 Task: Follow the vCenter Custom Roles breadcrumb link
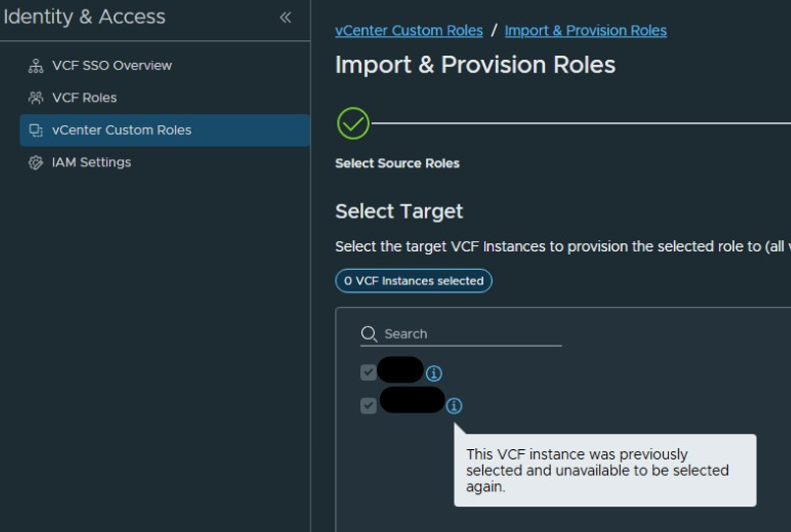(x=409, y=31)
